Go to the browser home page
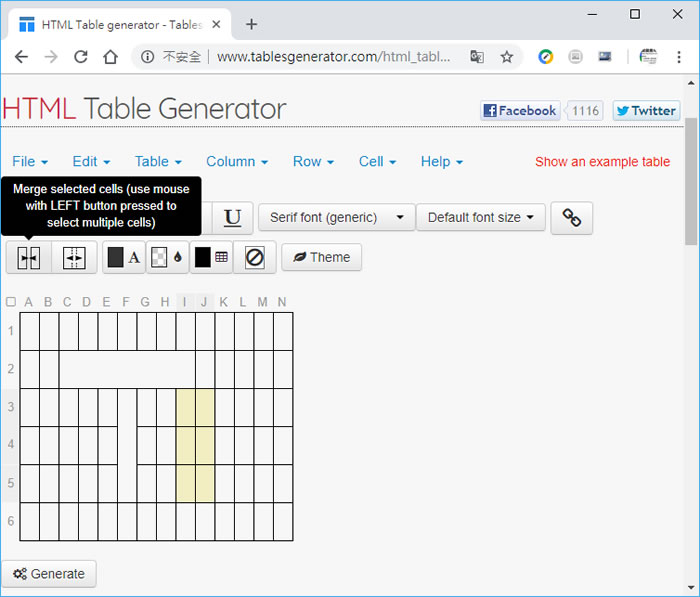Screen dimensions: 700x597 pyautogui.click(x=110, y=57)
